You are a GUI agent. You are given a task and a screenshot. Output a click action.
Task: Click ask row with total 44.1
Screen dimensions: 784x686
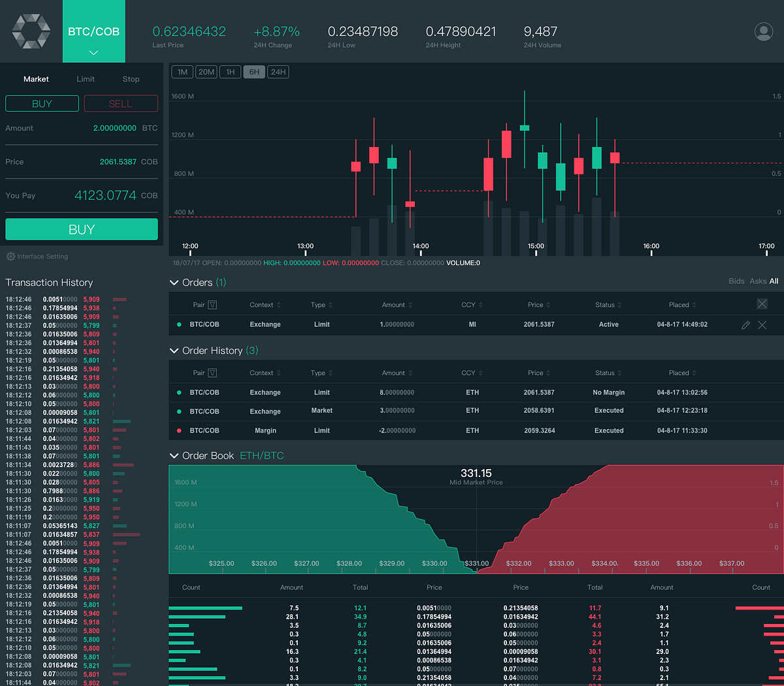644,617
